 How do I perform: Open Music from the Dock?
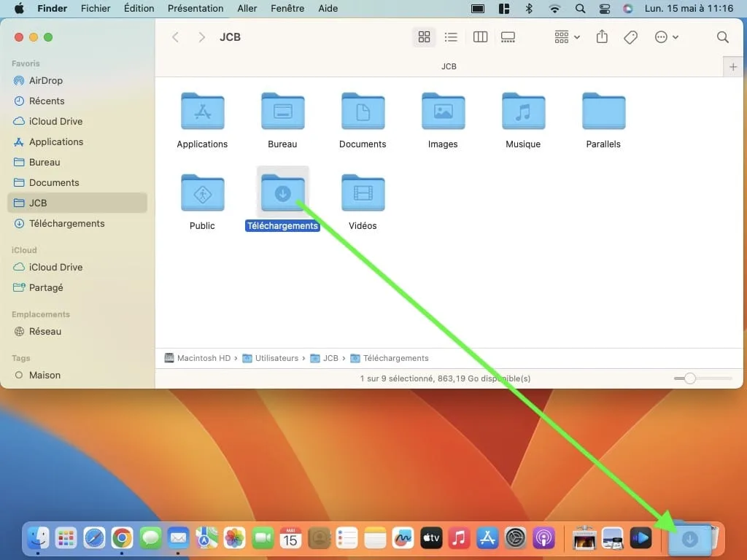click(x=460, y=539)
